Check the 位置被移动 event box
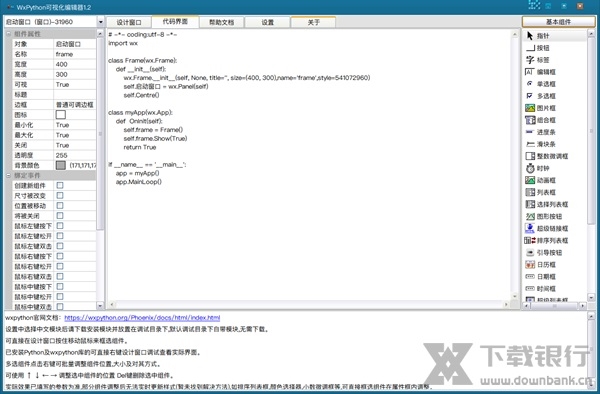600x394 pixels. click(60, 206)
